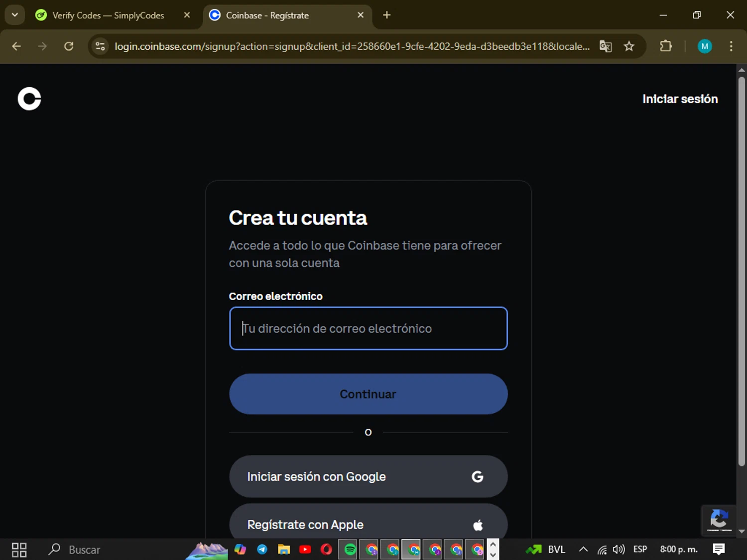This screenshot has height=560, width=747.
Task: Close the Coinbase Regístrate tab
Action: coord(361,15)
